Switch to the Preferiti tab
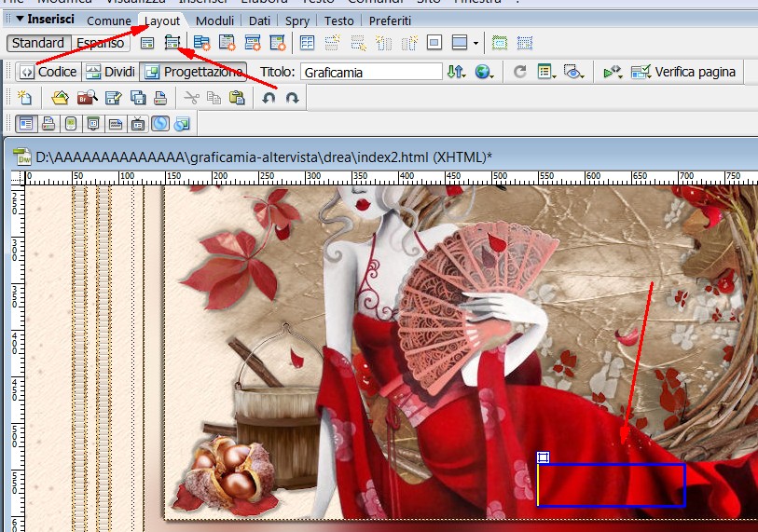This screenshot has width=758, height=532. point(390,20)
